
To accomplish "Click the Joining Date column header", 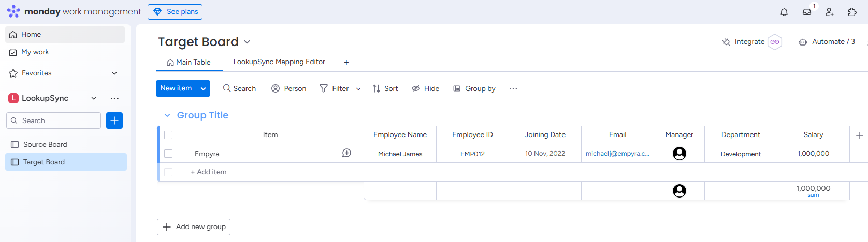I will click(545, 135).
